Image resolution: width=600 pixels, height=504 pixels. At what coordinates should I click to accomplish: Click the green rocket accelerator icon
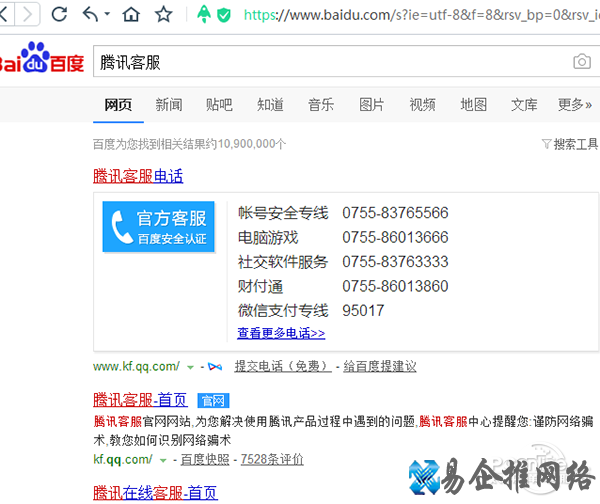point(204,14)
